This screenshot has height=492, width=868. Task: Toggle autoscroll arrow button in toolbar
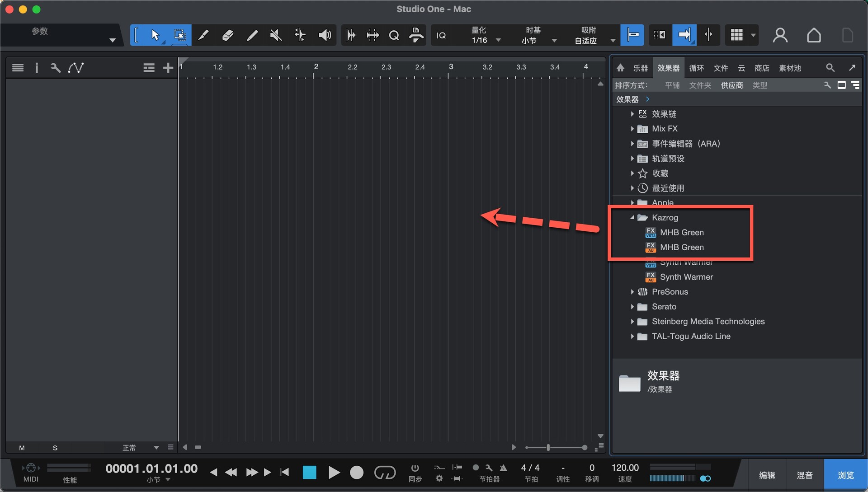pos(684,35)
